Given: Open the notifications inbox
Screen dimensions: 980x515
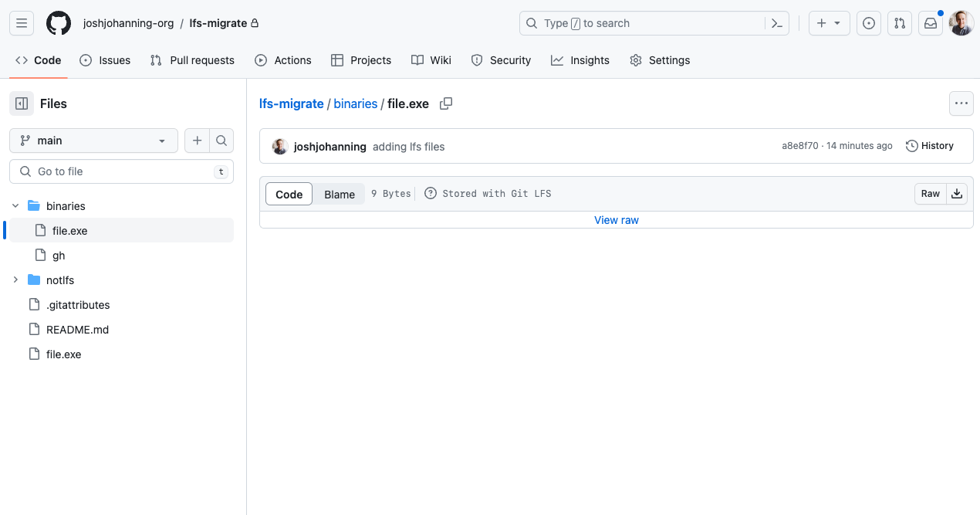Looking at the screenshot, I should click(931, 23).
